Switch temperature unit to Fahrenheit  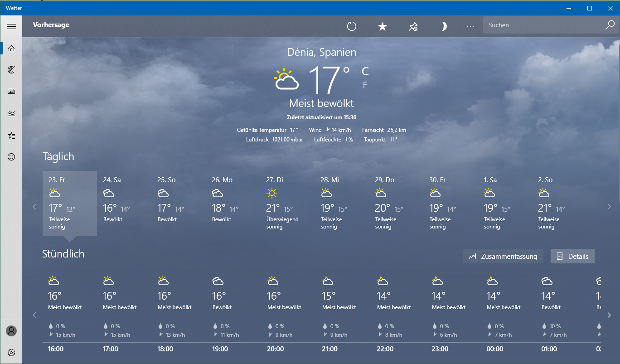click(365, 85)
